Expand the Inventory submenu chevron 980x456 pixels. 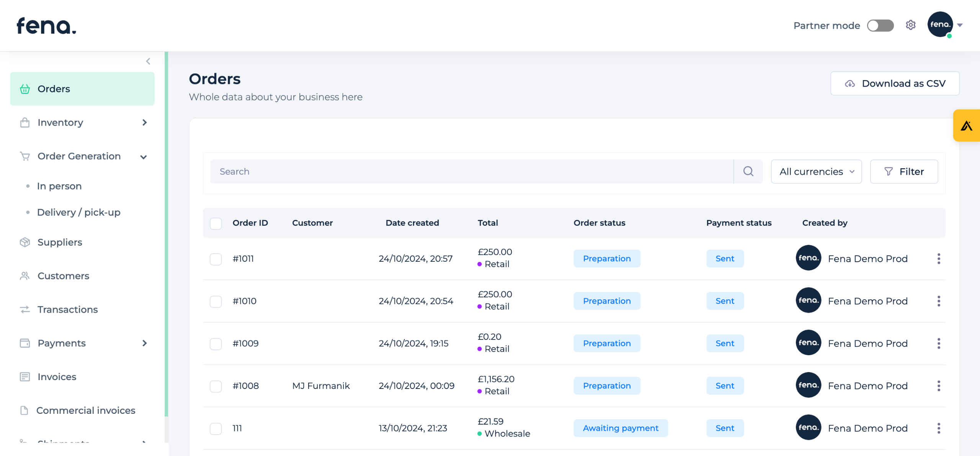(144, 123)
